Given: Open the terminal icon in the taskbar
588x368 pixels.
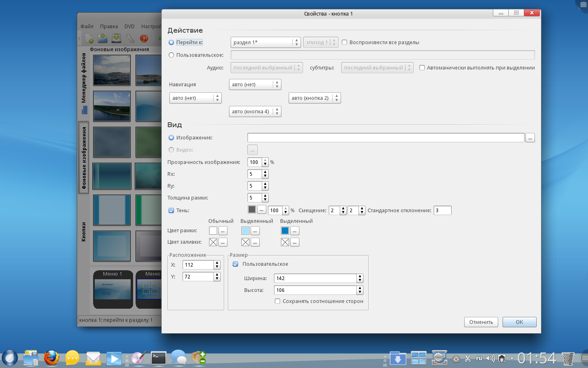Looking at the screenshot, I should point(158,358).
